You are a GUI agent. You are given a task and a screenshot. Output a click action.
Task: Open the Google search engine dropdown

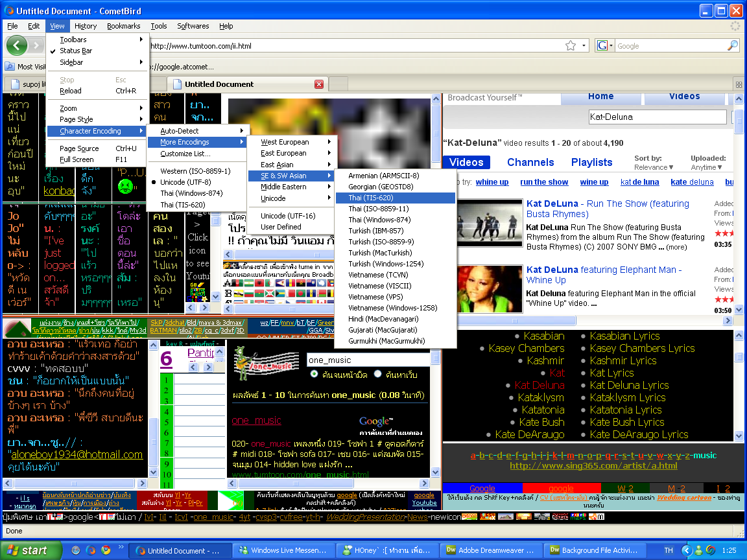click(604, 45)
